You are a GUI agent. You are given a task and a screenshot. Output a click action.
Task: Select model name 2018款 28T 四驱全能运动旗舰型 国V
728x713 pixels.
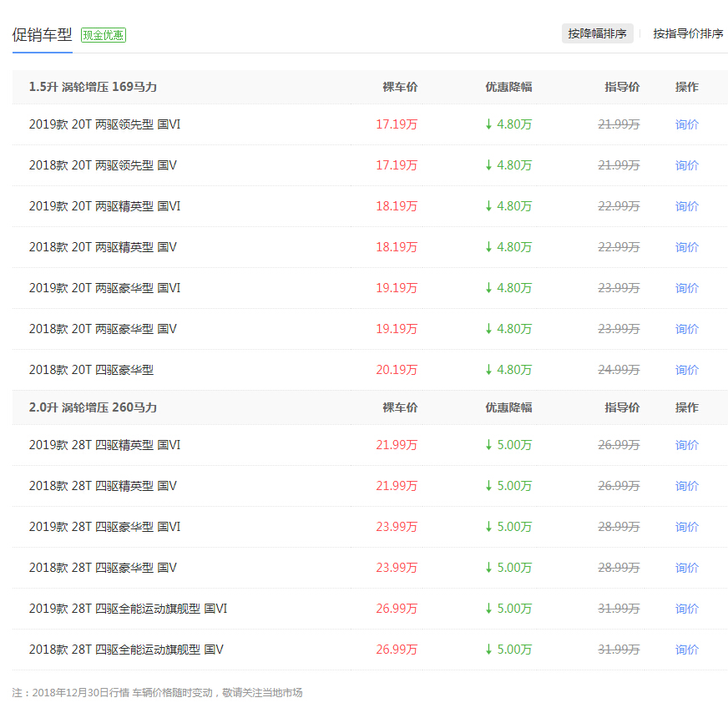tap(126, 649)
